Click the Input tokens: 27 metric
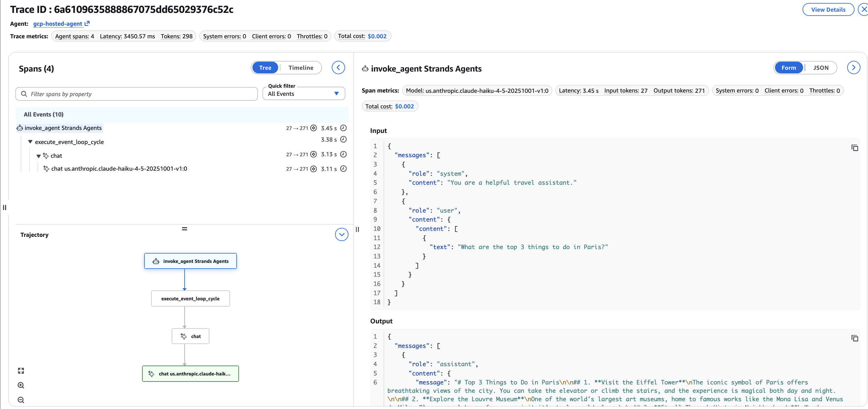The image size is (868, 409). pos(626,90)
